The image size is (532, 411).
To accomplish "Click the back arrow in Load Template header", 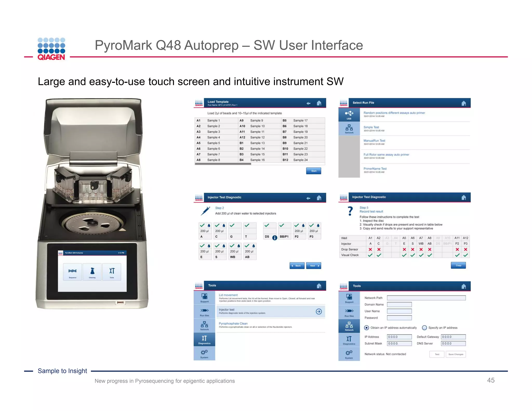I will [x=308, y=103].
